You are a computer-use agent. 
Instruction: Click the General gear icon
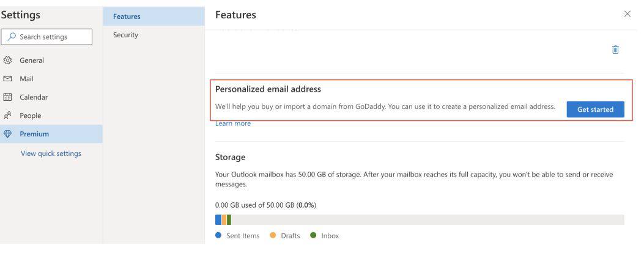(7, 60)
